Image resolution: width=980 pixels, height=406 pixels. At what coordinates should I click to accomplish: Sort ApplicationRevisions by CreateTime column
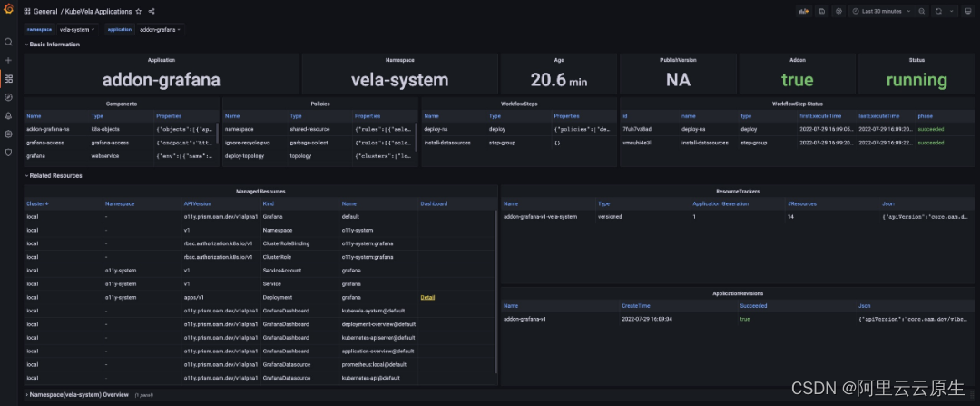pyautogui.click(x=635, y=306)
